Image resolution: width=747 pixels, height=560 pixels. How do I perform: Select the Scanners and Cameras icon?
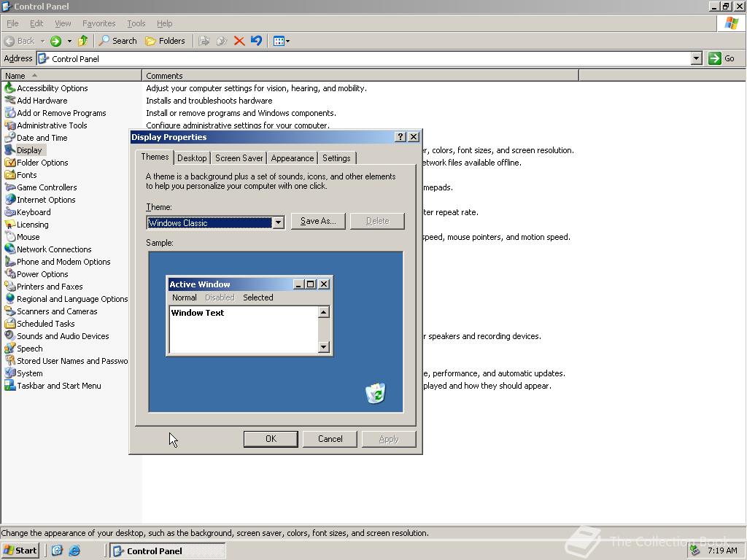pyautogui.click(x=10, y=311)
